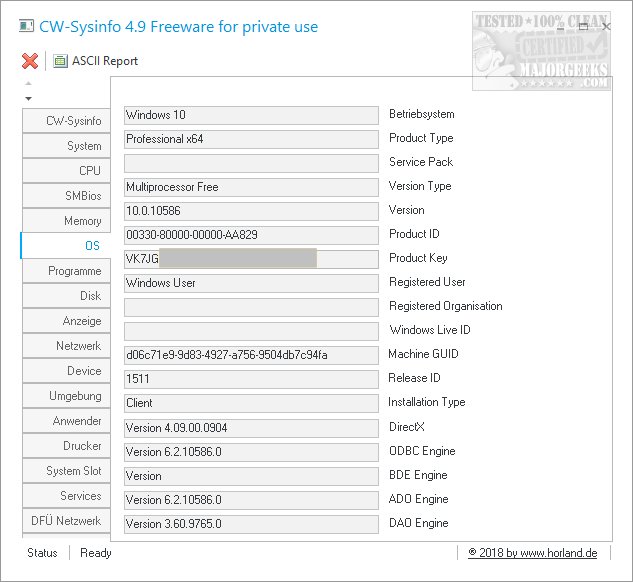
Task: Click the Professional x64 product type field
Action: (251, 139)
